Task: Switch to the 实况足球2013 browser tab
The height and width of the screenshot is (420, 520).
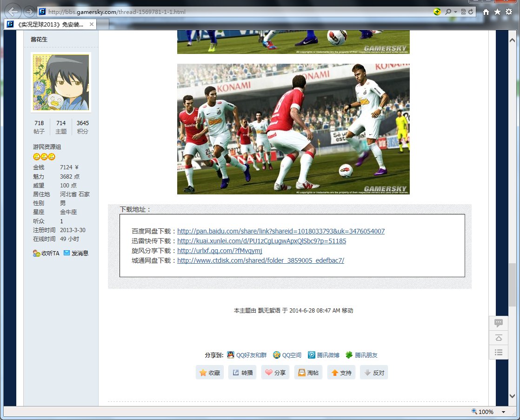Action: pyautogui.click(x=50, y=24)
